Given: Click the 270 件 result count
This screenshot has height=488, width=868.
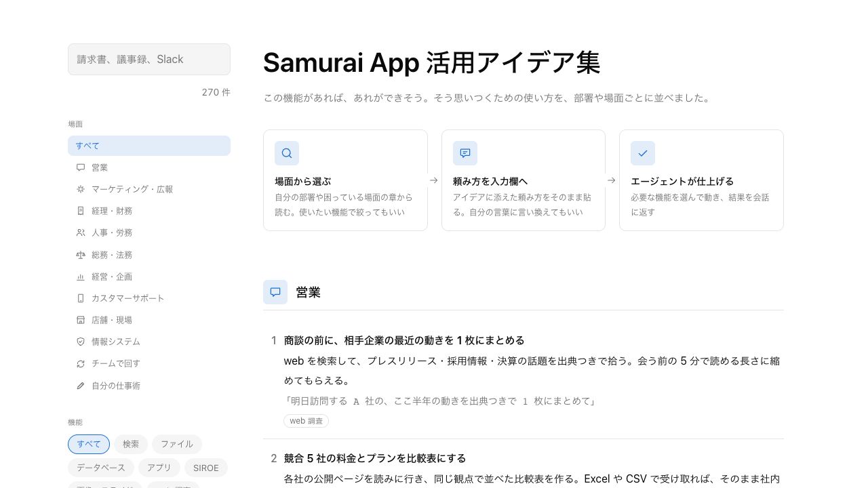Looking at the screenshot, I should coord(216,92).
